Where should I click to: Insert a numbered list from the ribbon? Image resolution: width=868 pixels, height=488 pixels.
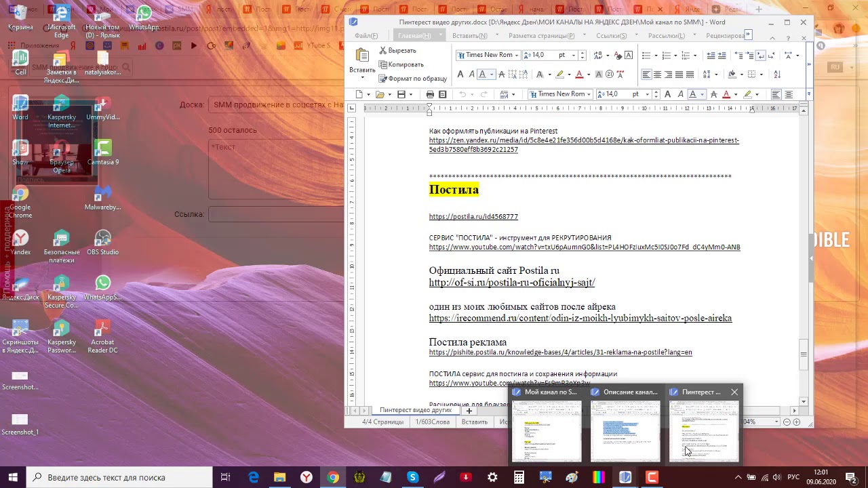click(667, 55)
